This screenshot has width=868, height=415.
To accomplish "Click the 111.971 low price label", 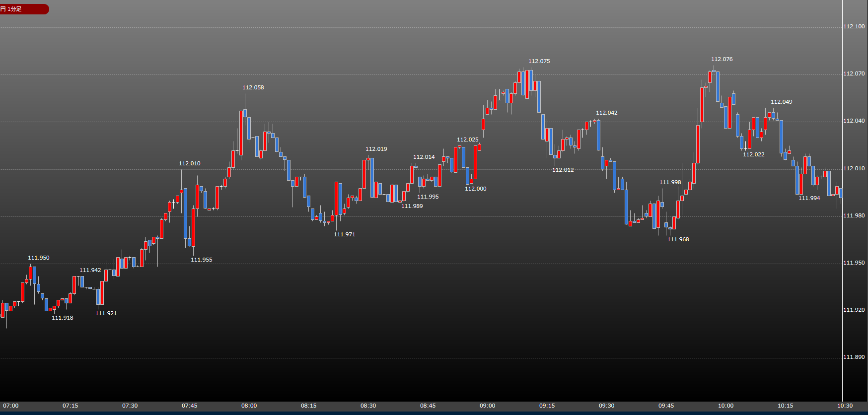I will coord(345,234).
